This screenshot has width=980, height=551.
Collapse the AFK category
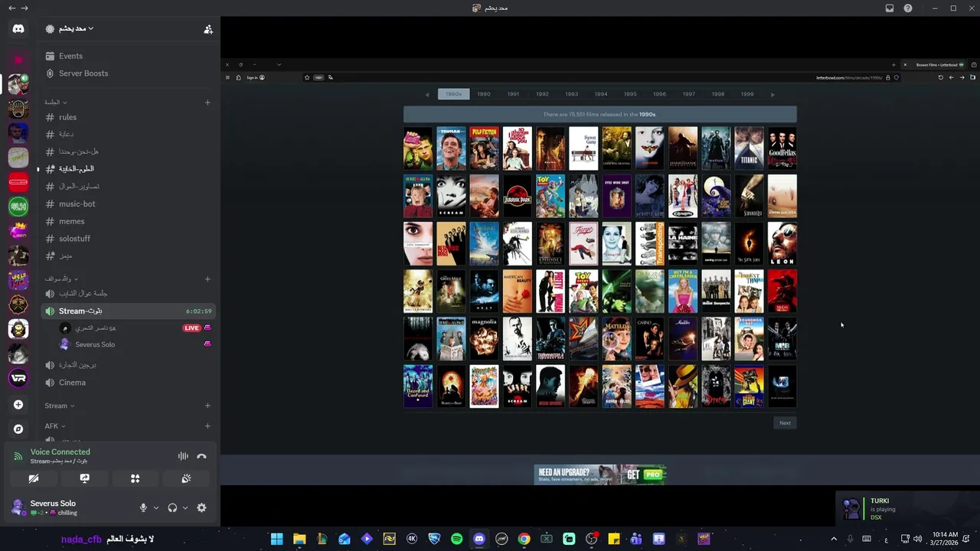tap(54, 426)
